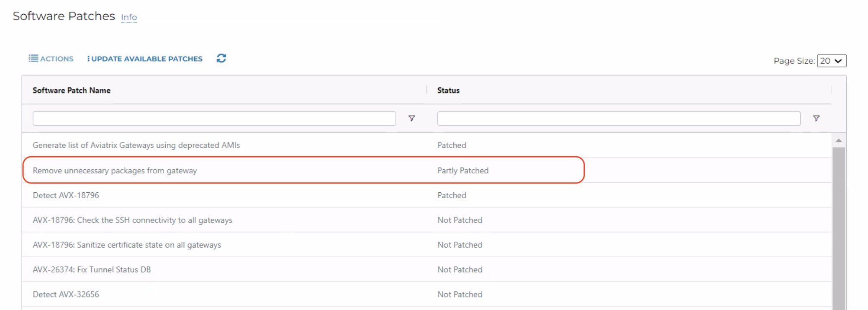868x310 pixels.
Task: Click the Status column filter icon
Action: click(x=816, y=119)
